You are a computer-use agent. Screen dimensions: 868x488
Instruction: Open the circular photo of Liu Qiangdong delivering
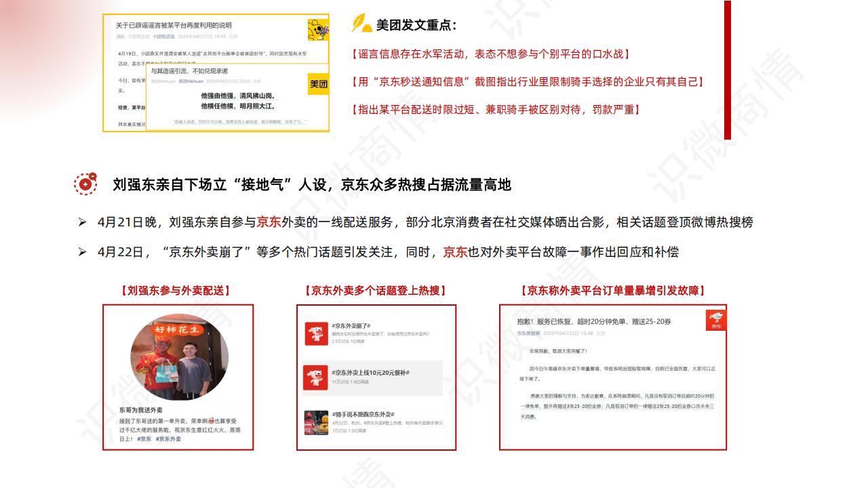(x=179, y=357)
